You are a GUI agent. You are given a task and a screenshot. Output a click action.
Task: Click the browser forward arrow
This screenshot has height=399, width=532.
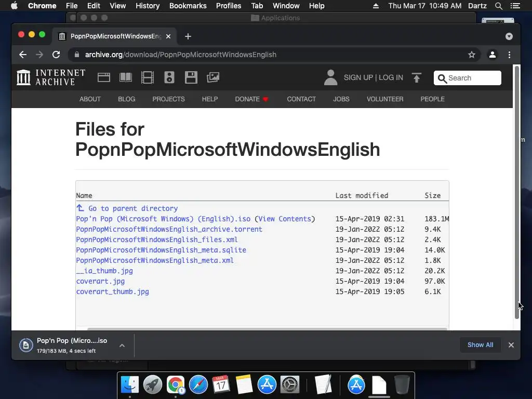[x=39, y=55]
